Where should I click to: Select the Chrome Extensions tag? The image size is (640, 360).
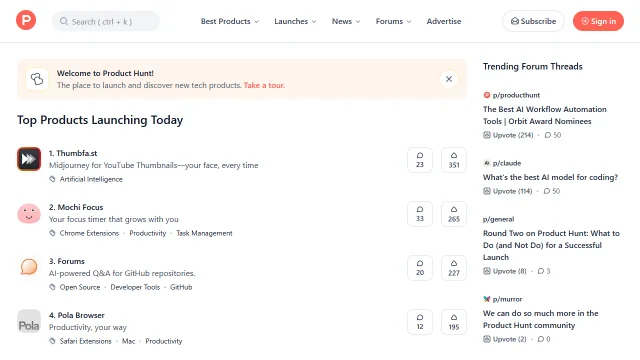89,233
